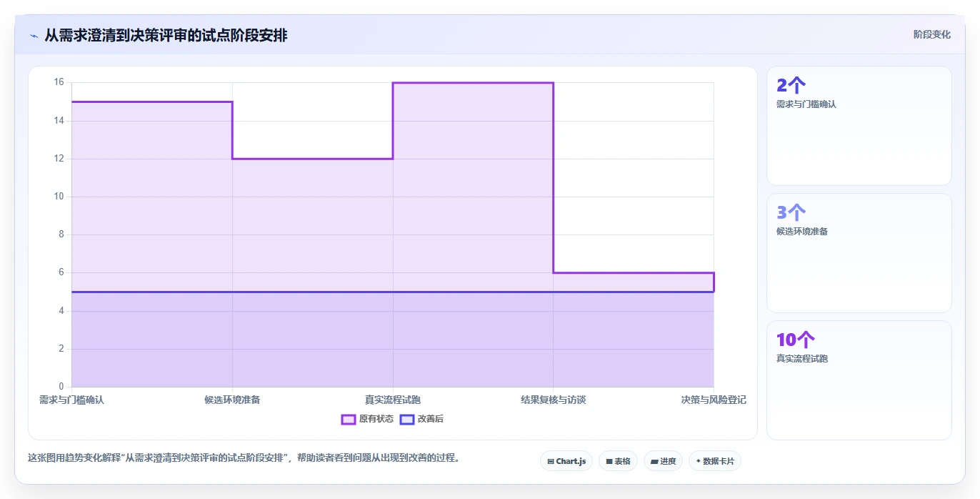Viewport: 980px width, 499px height.
Task: Click the 结果复核与访谈 x-axis label
Action: point(553,400)
